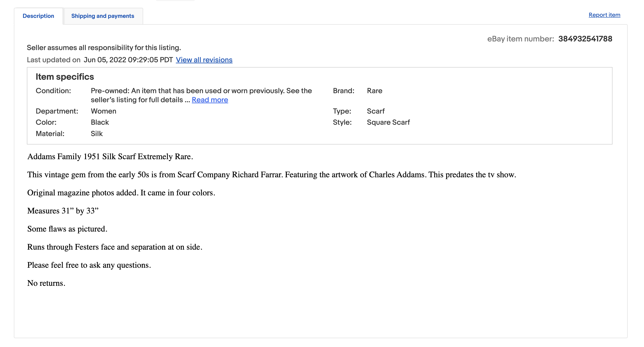The width and height of the screenshot is (644, 347).
Task: Click the Report item link
Action: (604, 15)
